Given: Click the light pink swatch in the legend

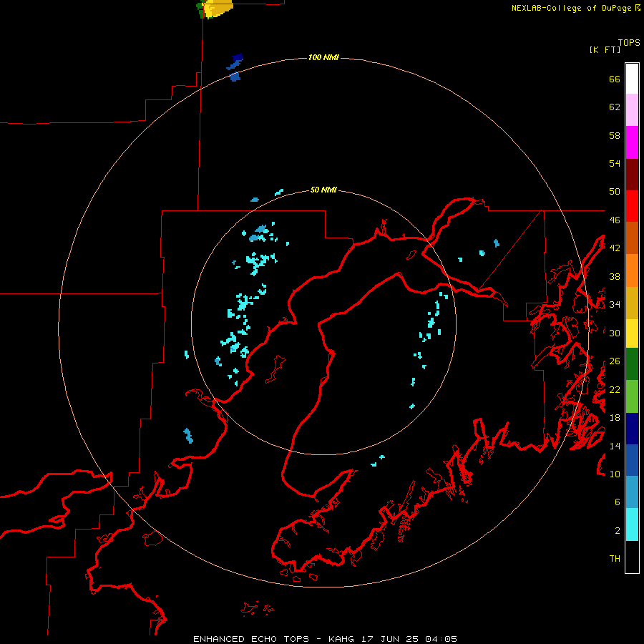Looking at the screenshot, I should 632,110.
